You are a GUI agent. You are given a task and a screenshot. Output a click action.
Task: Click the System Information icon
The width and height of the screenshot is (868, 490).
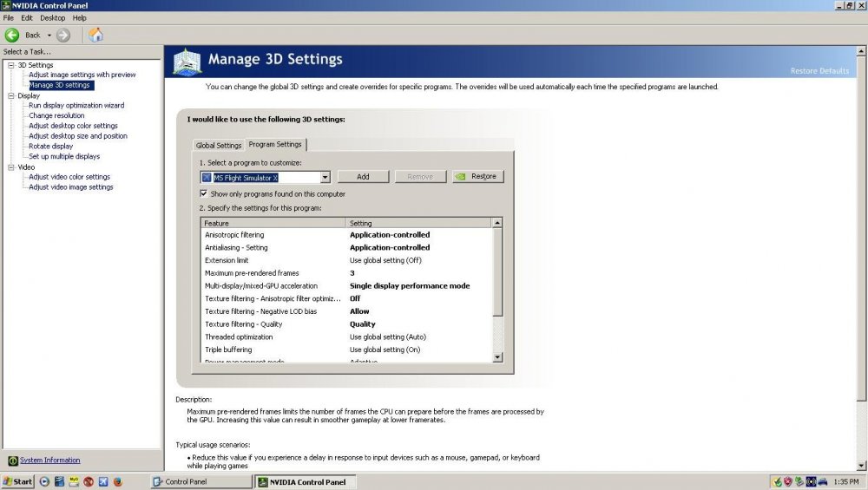(x=13, y=461)
